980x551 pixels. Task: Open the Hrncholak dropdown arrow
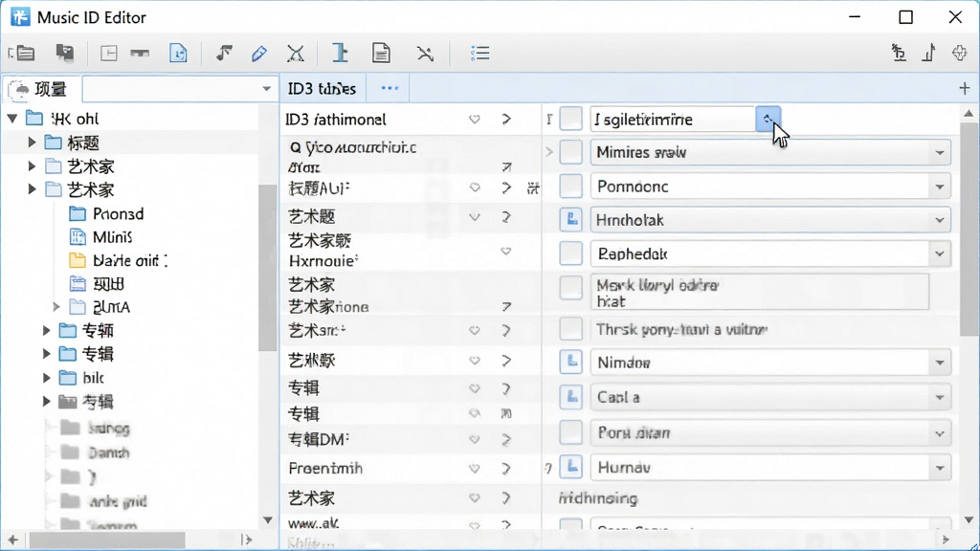click(940, 220)
